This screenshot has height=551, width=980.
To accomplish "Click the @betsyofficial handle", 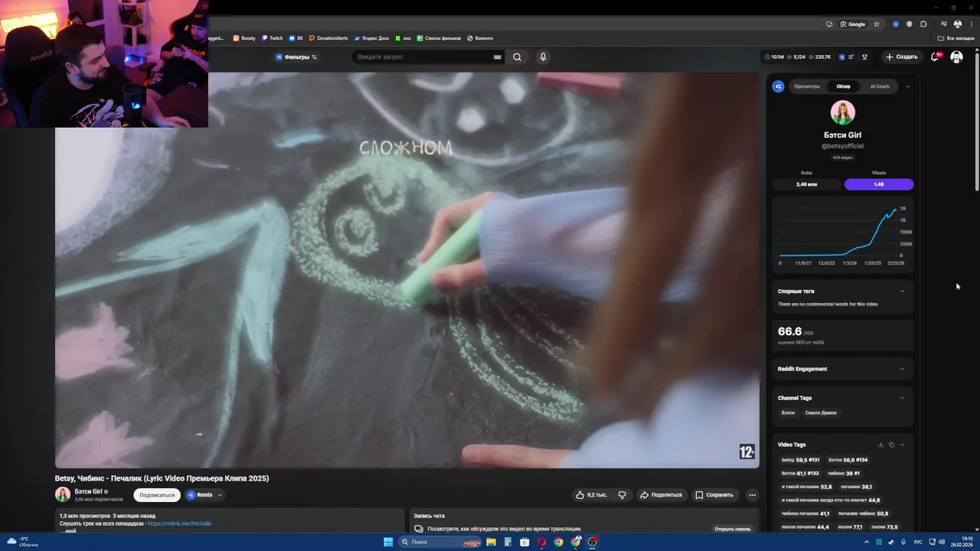I will click(842, 146).
